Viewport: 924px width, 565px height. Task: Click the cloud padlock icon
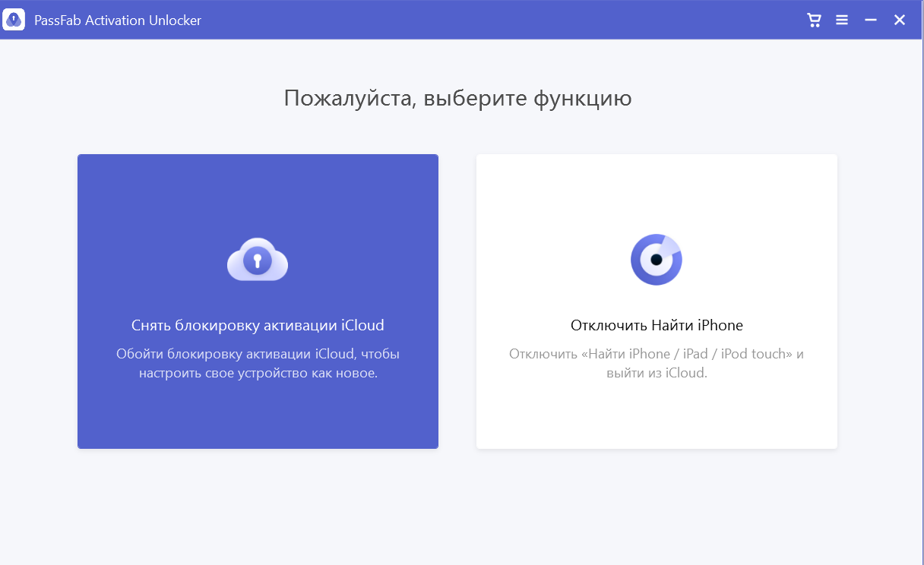coord(258,260)
